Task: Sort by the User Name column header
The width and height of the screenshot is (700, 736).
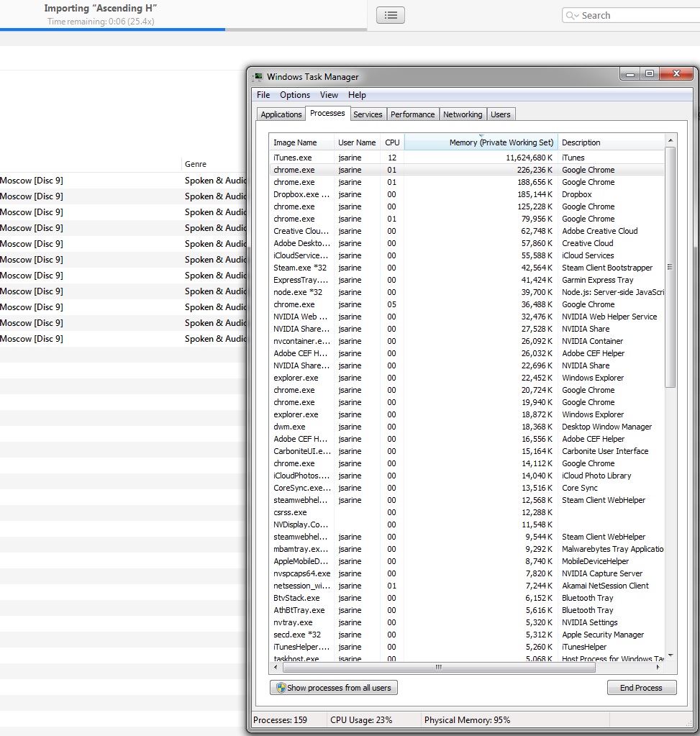Action: [x=357, y=142]
